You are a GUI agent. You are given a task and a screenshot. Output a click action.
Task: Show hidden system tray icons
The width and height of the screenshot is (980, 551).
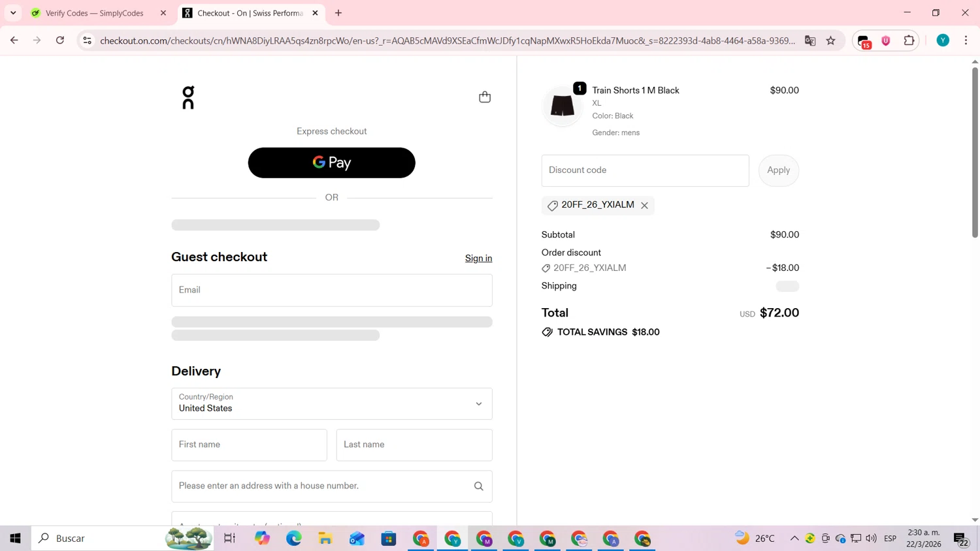coord(794,539)
